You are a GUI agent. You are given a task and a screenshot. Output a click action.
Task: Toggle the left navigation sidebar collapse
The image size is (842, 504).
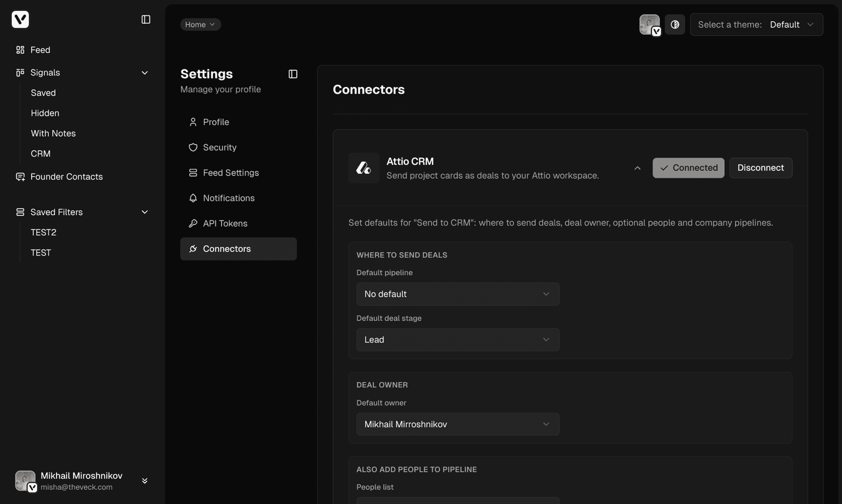(x=146, y=19)
